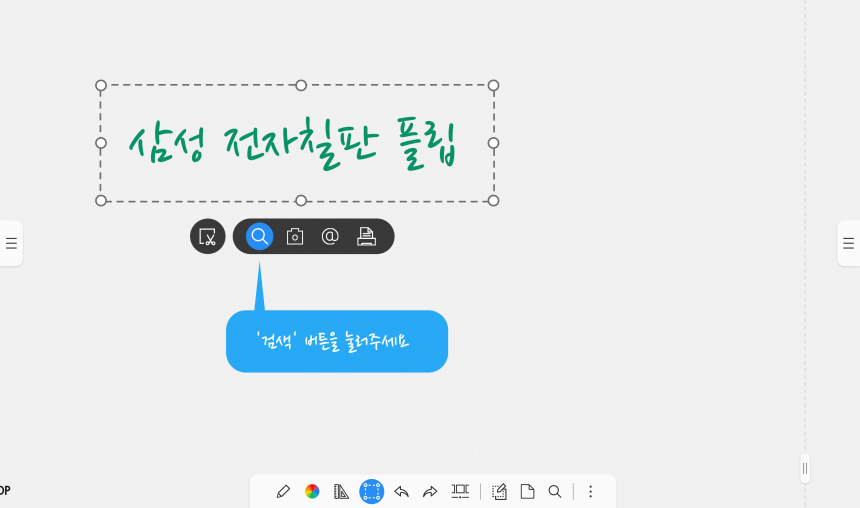Click the capture camera icon in popup
This screenshot has height=508, width=860.
(295, 236)
